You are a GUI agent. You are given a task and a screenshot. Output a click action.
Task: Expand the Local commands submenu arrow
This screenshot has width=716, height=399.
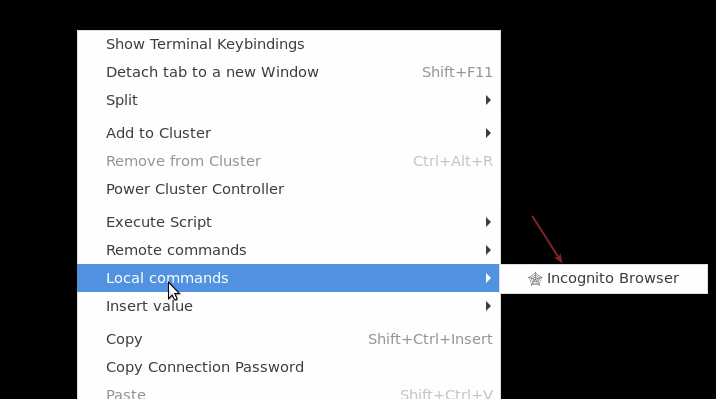tap(488, 278)
